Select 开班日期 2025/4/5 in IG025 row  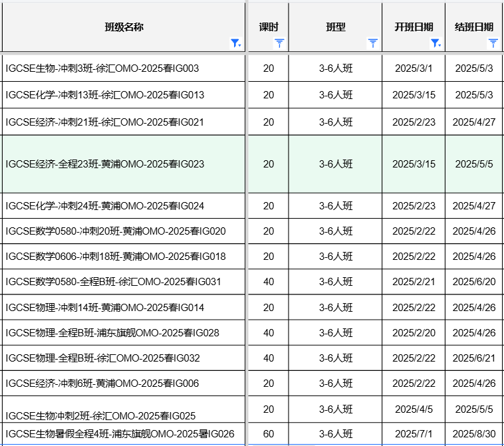[x=414, y=409]
